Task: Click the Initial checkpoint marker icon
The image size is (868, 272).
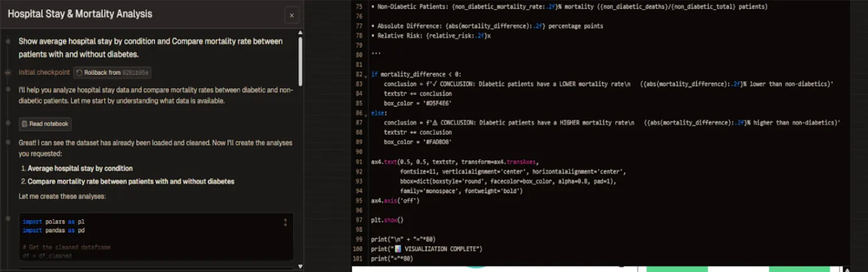Action: (x=8, y=73)
